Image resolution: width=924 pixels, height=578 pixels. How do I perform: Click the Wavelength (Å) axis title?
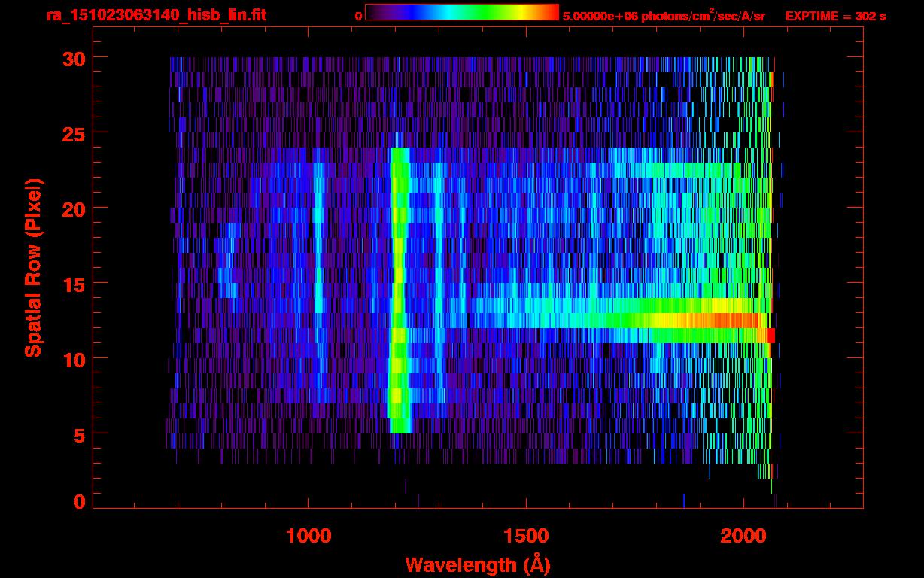479,564
